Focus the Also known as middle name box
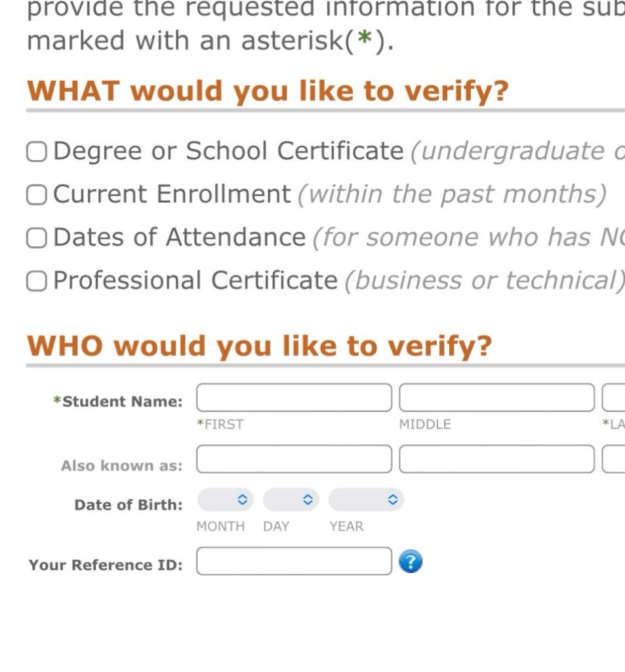 497,459
